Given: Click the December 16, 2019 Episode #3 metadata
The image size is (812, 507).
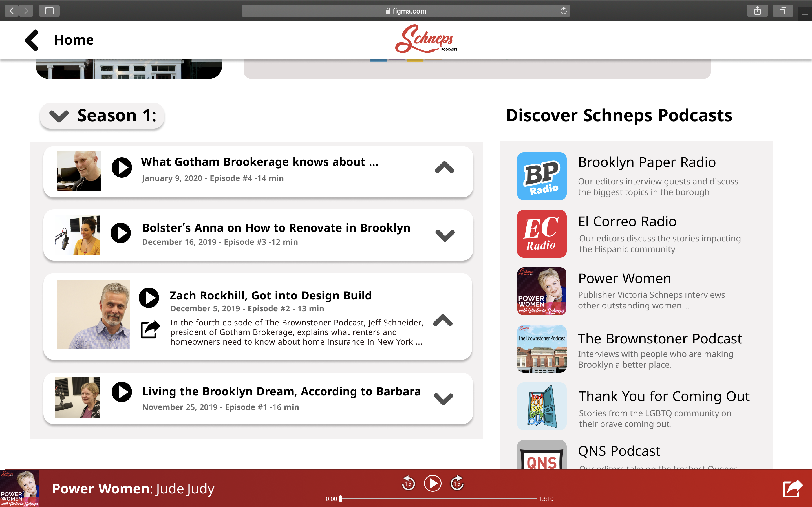Looking at the screenshot, I should (220, 242).
